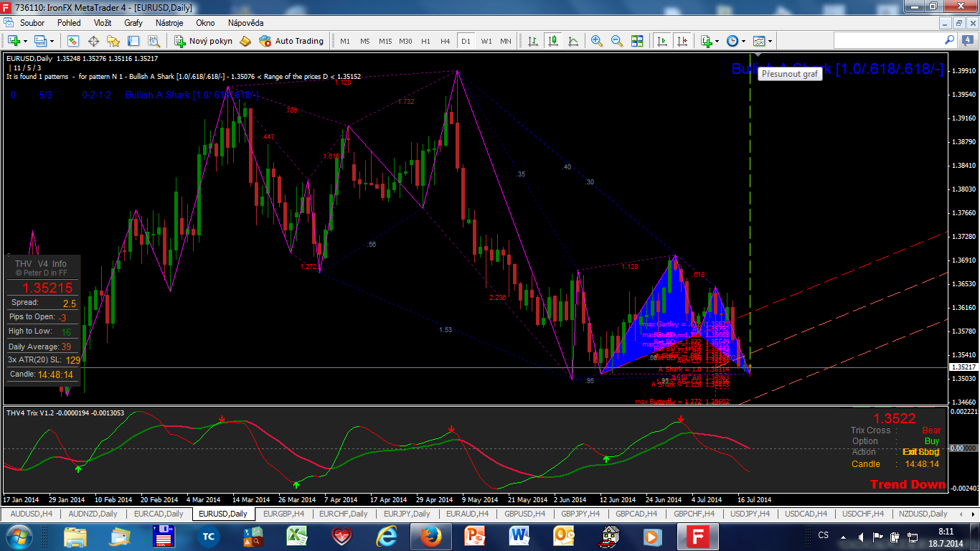Open the MetaEditor book icon
This screenshot has height=551, width=980.
click(x=245, y=41)
